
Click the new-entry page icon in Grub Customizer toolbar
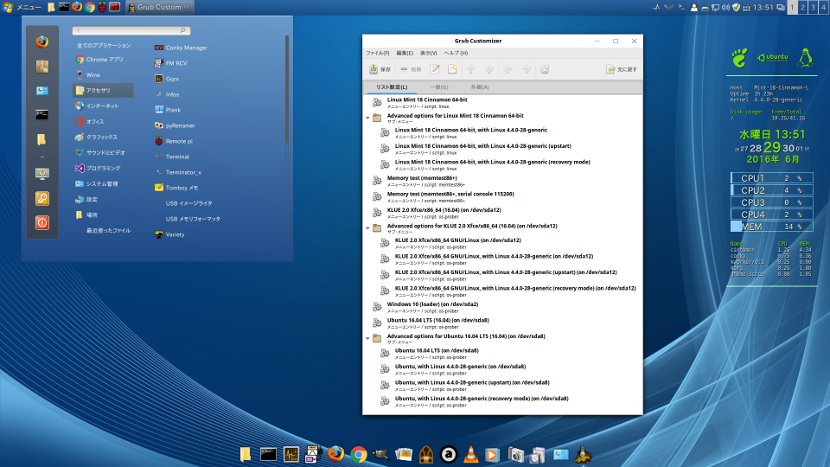[x=453, y=69]
